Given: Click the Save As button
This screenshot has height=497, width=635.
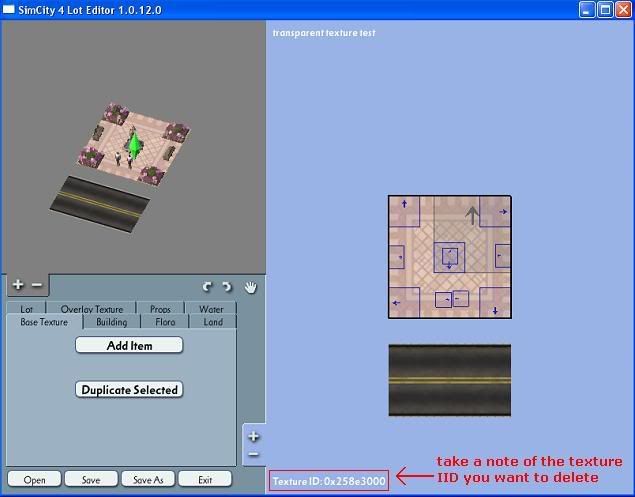Looking at the screenshot, I should click(x=148, y=480).
